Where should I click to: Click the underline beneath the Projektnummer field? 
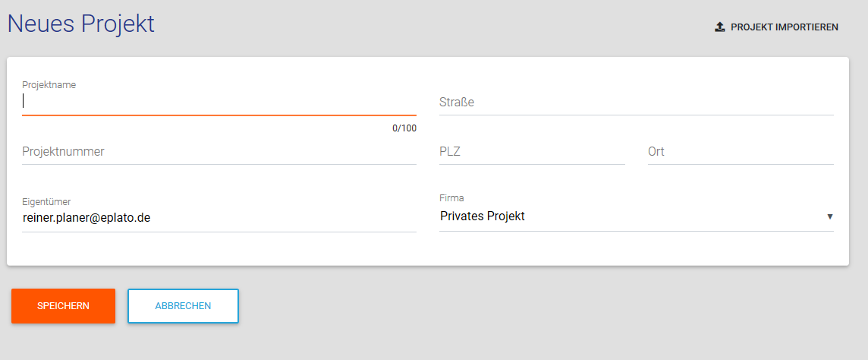pos(219,164)
